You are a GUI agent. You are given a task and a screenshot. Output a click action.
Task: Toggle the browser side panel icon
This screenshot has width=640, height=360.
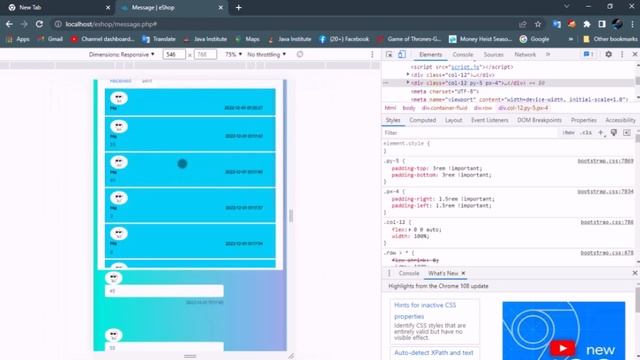(602, 24)
